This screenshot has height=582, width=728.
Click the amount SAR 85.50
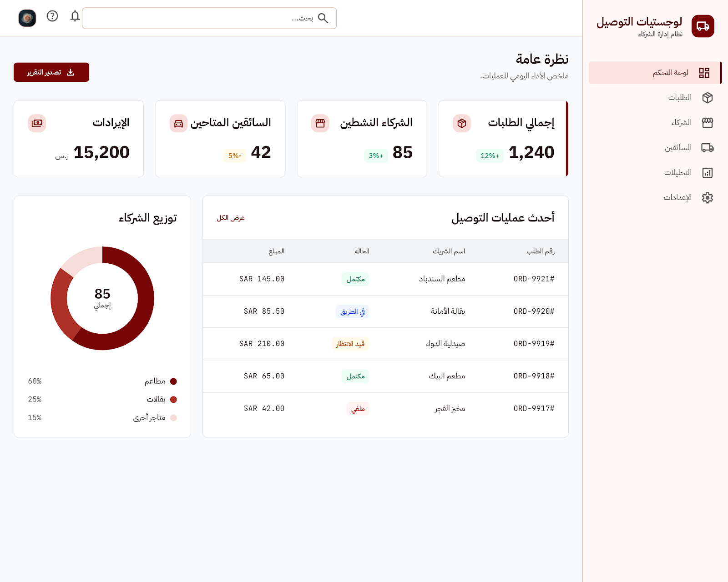(x=264, y=311)
